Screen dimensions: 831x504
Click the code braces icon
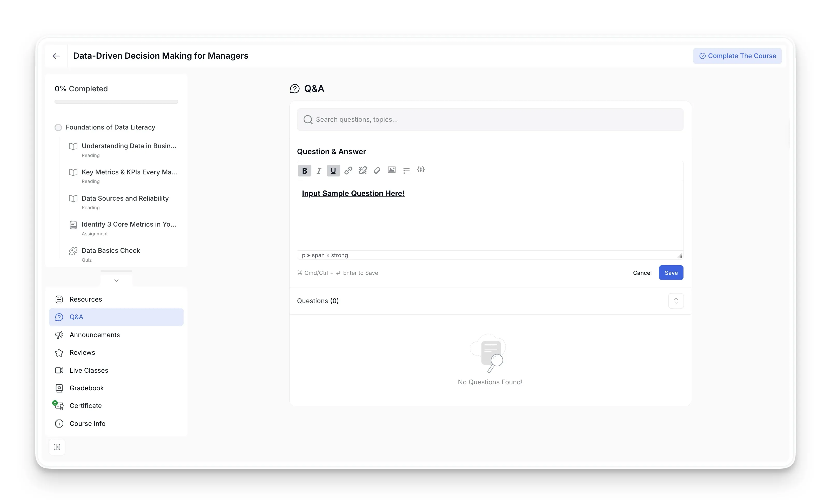coord(421,169)
